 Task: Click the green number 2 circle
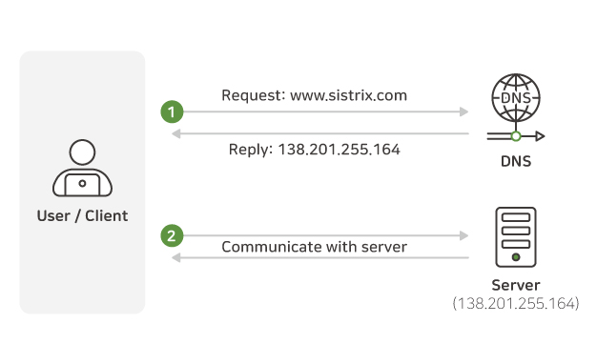[172, 235]
